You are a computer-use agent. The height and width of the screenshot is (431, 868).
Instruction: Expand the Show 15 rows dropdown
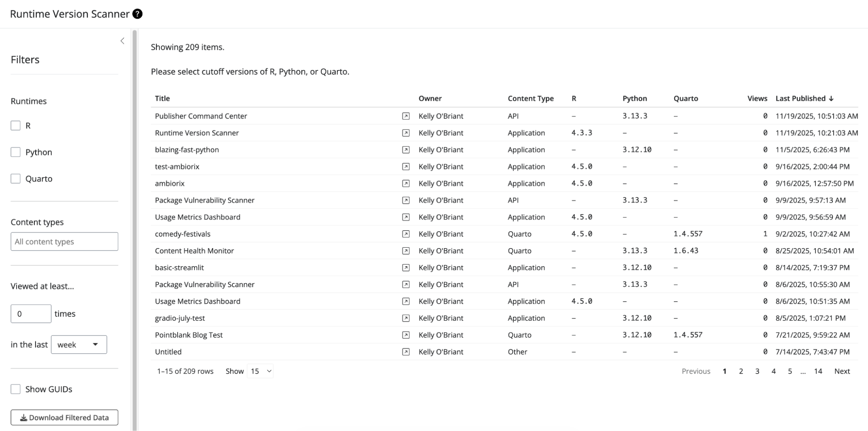(260, 371)
